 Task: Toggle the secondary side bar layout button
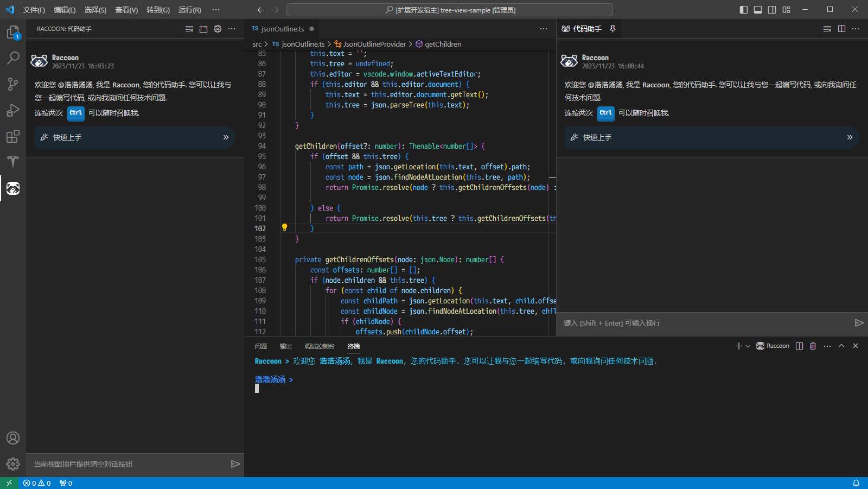click(772, 10)
